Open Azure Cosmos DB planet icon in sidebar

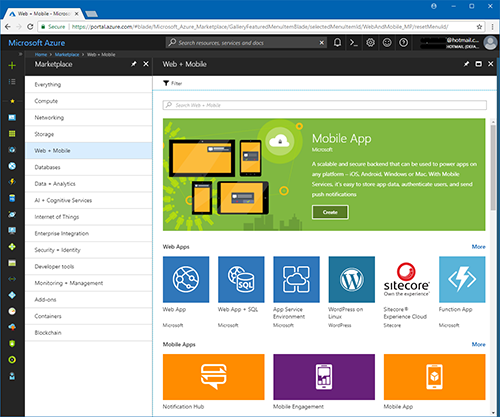coord(12,214)
